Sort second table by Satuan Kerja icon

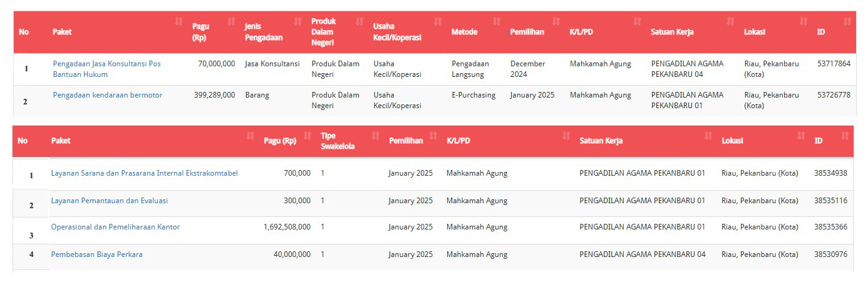708,135
